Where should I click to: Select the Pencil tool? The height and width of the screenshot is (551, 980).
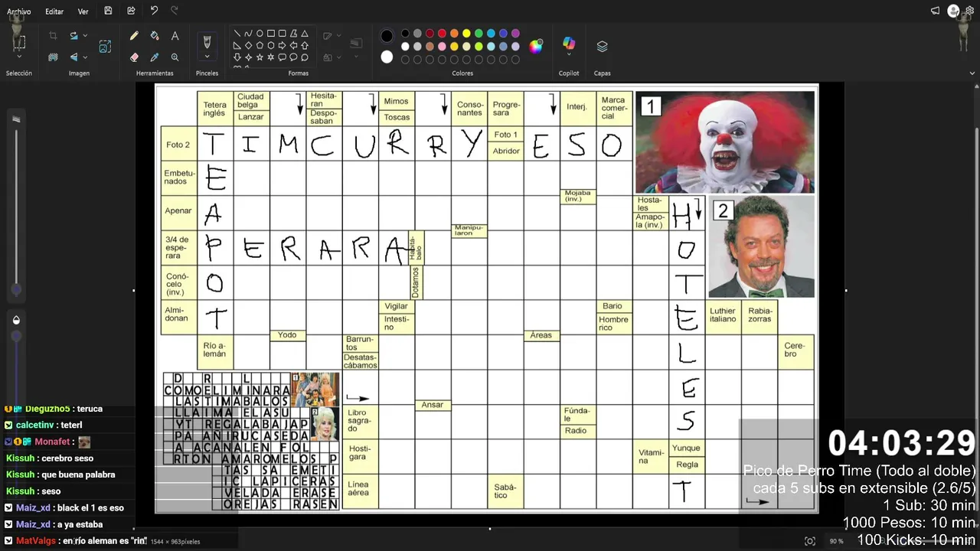tap(134, 36)
